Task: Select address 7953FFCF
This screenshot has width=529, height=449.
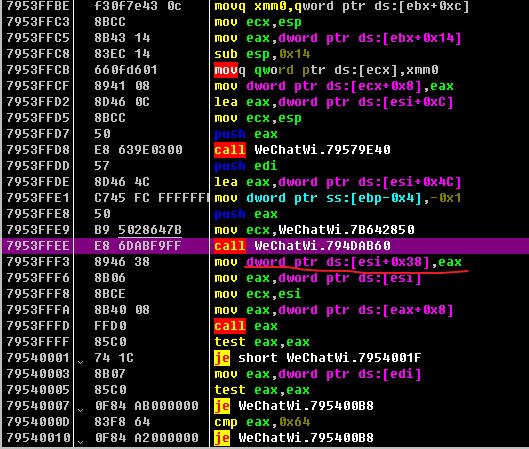Action: pyautogui.click(x=38, y=86)
